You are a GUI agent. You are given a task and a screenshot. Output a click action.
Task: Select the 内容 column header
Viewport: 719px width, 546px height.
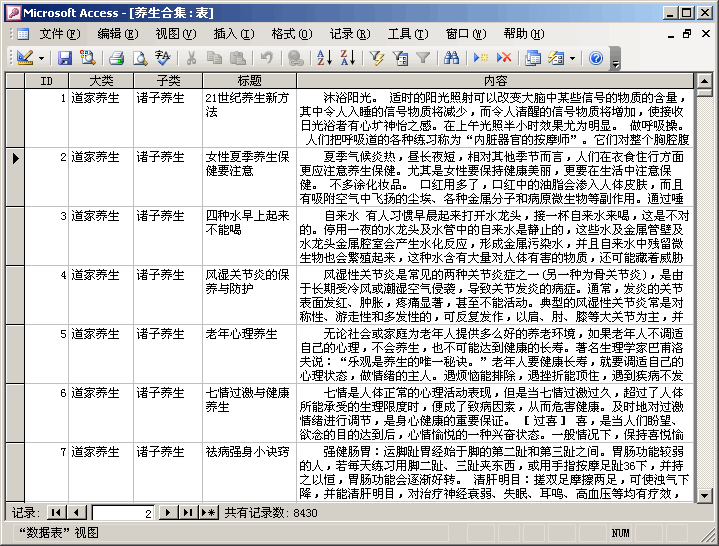coord(495,81)
